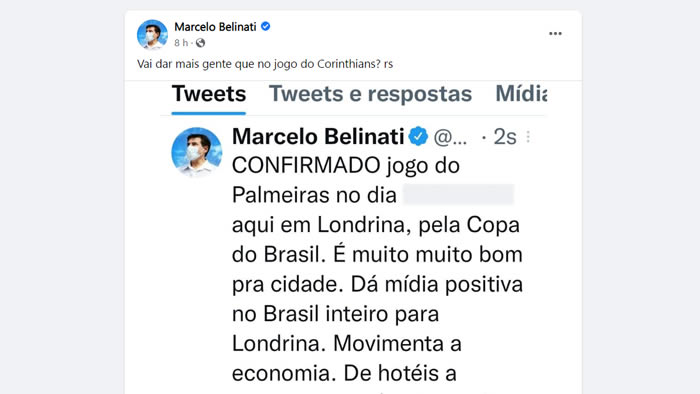Switch to Tweets e respostas tab
700x394 pixels.
pyautogui.click(x=371, y=94)
